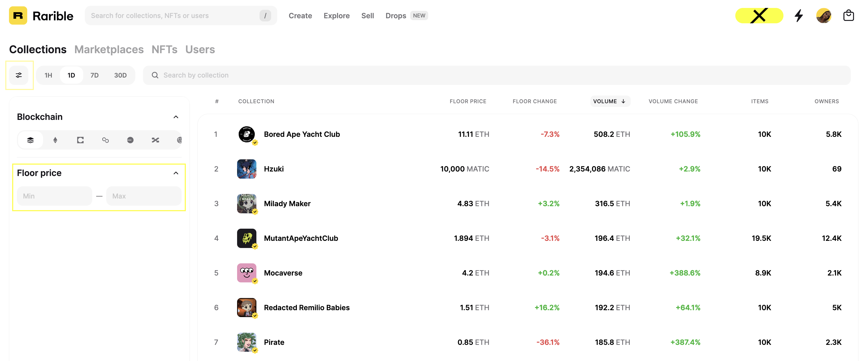Sort by Owners column header
The image size is (868, 361).
(x=826, y=101)
